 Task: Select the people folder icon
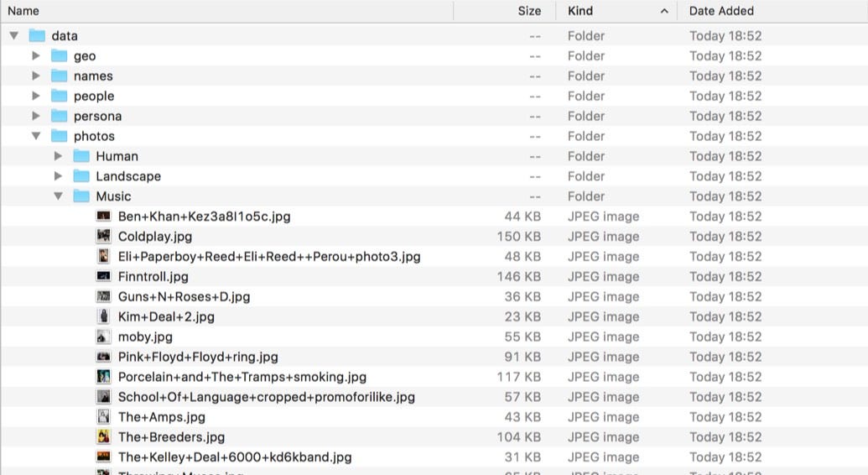[x=60, y=96]
